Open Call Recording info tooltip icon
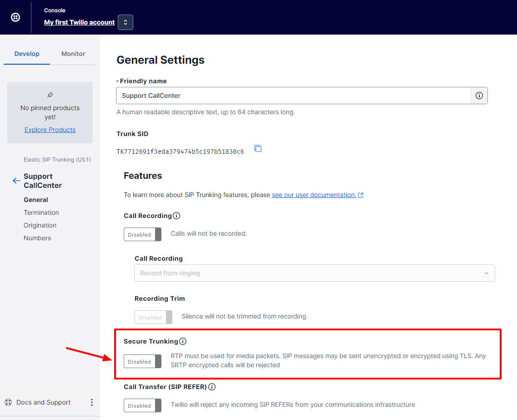The width and height of the screenshot is (517, 420). tap(176, 216)
